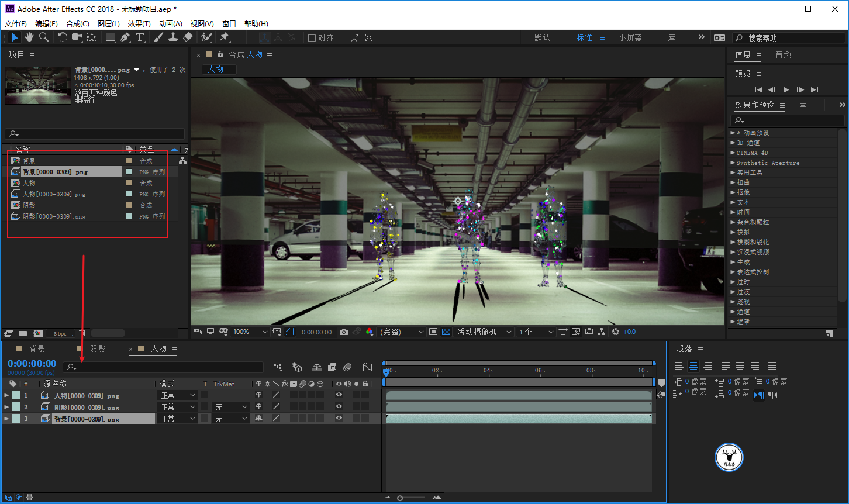Hide layer 1 人物 with eye toggle
The height and width of the screenshot is (504, 849).
tap(339, 395)
